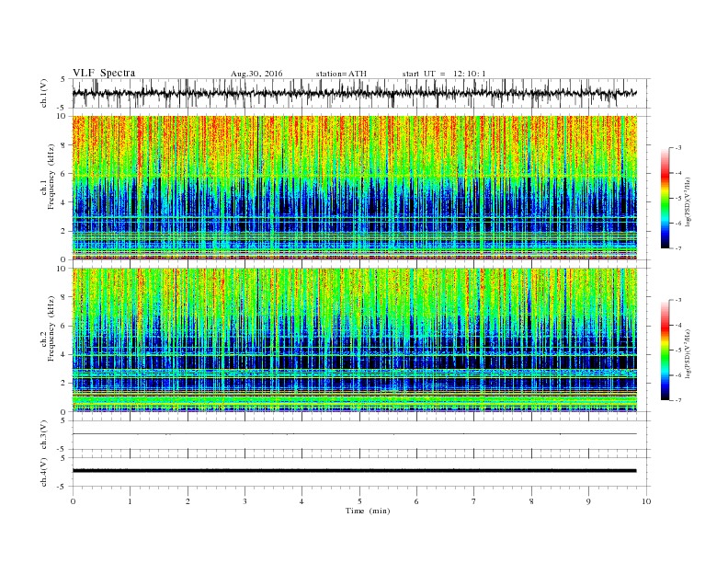Click time axis tick label "8"
The height and width of the screenshot is (563, 728).
(531, 501)
